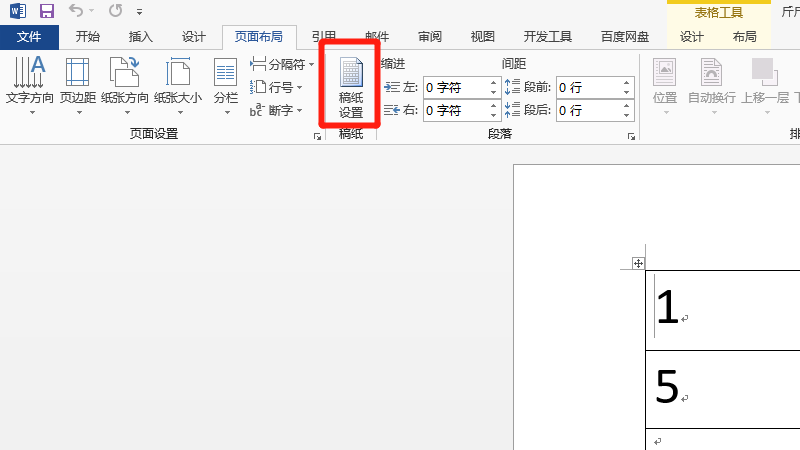The height and width of the screenshot is (450, 800).
Task: Open the Developer Tools (开发工具) tab
Action: [549, 37]
